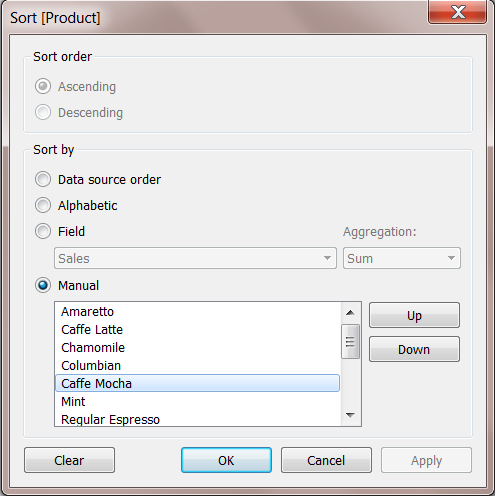The width and height of the screenshot is (495, 496).
Task: Click the list scrollbar up arrow
Action: click(x=350, y=313)
